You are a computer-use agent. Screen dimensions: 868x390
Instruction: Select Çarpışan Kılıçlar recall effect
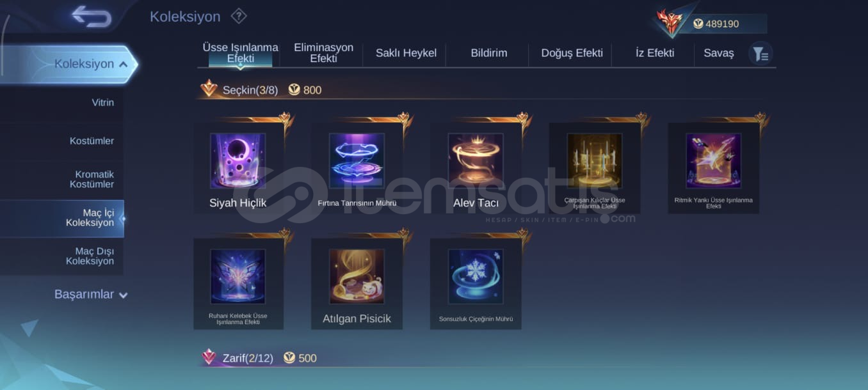tap(595, 168)
